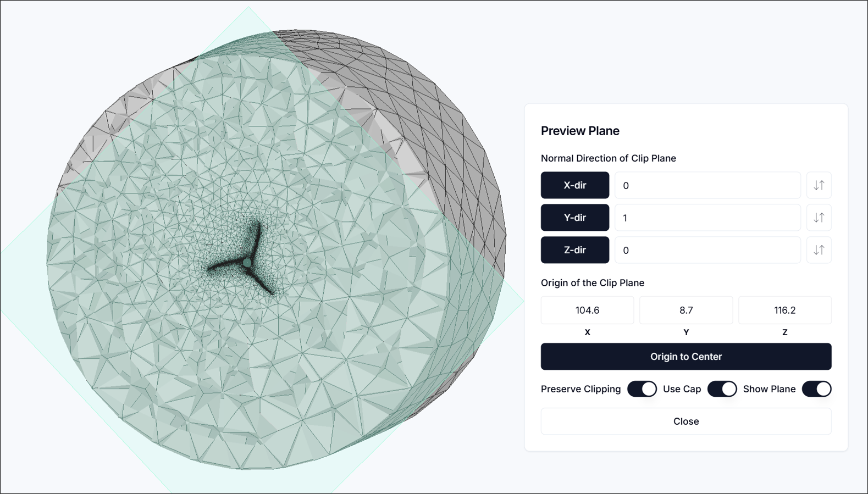The height and width of the screenshot is (494, 868).
Task: Click the propeller hub in the mesh
Action: point(247,263)
